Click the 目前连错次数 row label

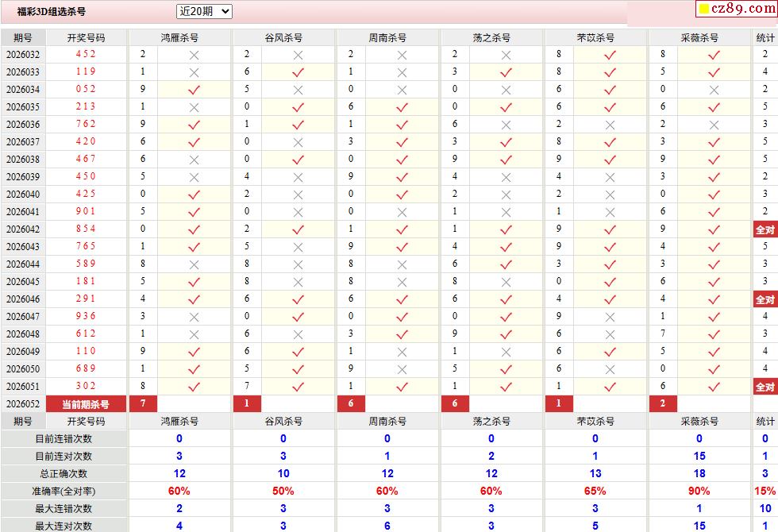coord(64,438)
